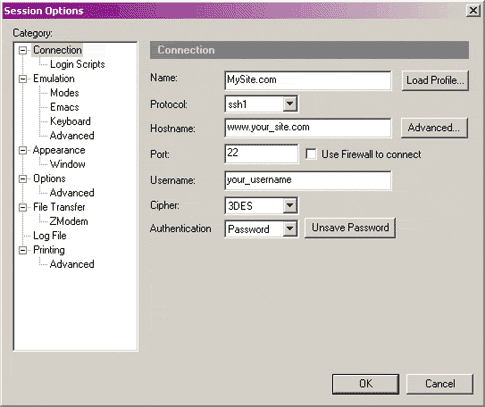The width and height of the screenshot is (485, 407).
Task: Open the Protocol dropdown
Action: (x=290, y=104)
